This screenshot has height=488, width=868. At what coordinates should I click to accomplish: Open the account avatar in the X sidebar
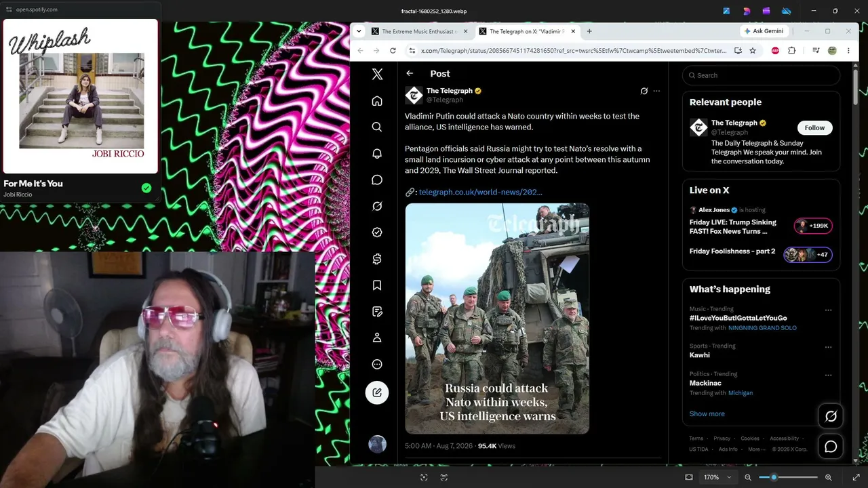point(377,444)
